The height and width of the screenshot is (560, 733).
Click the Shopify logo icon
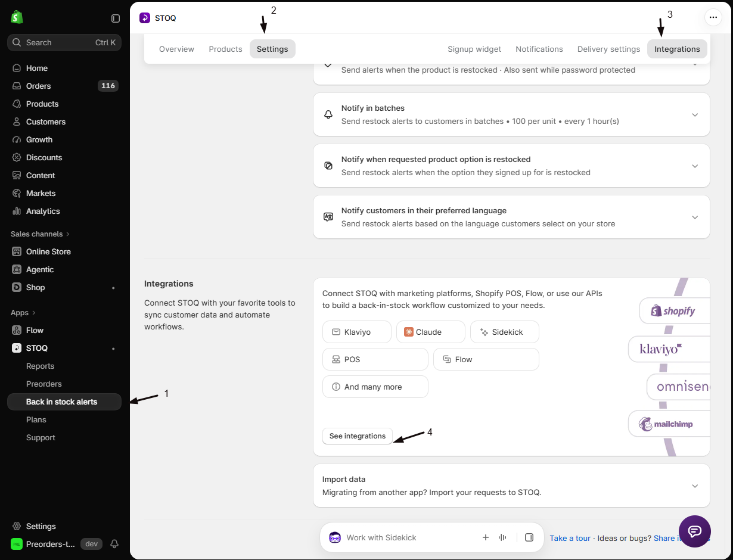coord(17,17)
